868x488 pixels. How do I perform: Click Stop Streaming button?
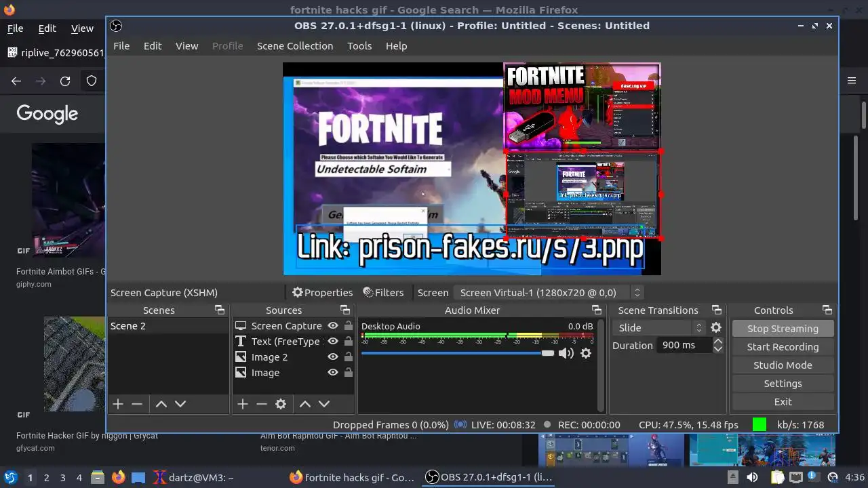(x=783, y=329)
